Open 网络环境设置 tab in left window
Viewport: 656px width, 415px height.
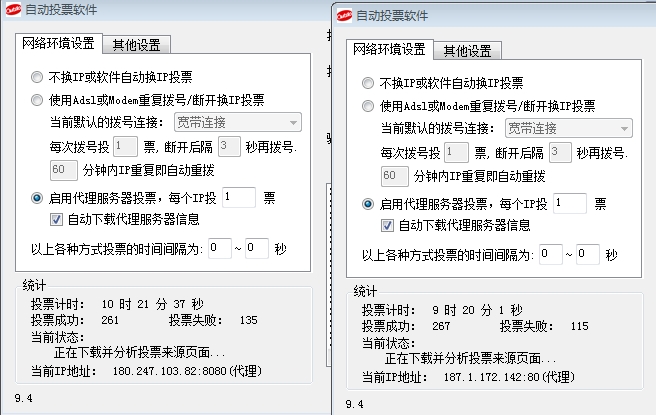(59, 44)
